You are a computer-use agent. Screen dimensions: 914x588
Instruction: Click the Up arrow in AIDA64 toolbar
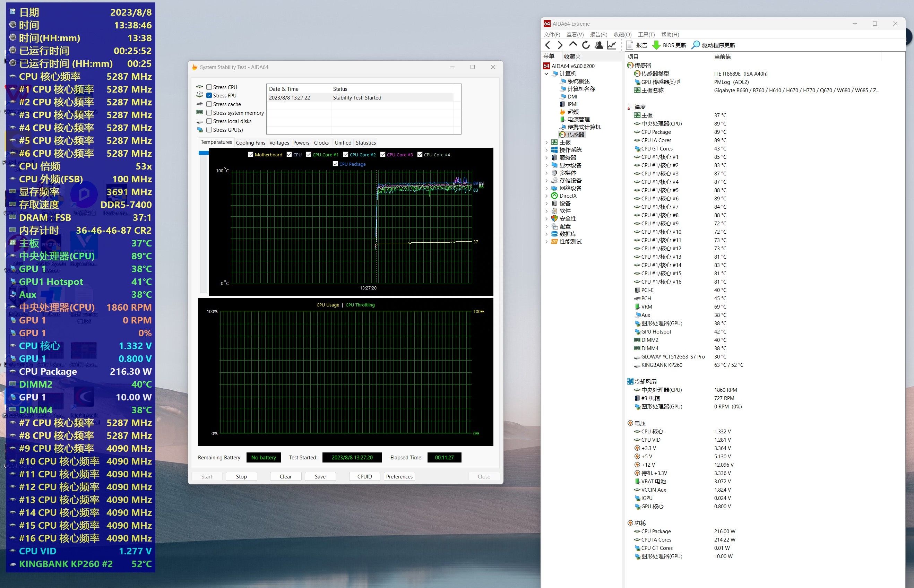(x=573, y=45)
